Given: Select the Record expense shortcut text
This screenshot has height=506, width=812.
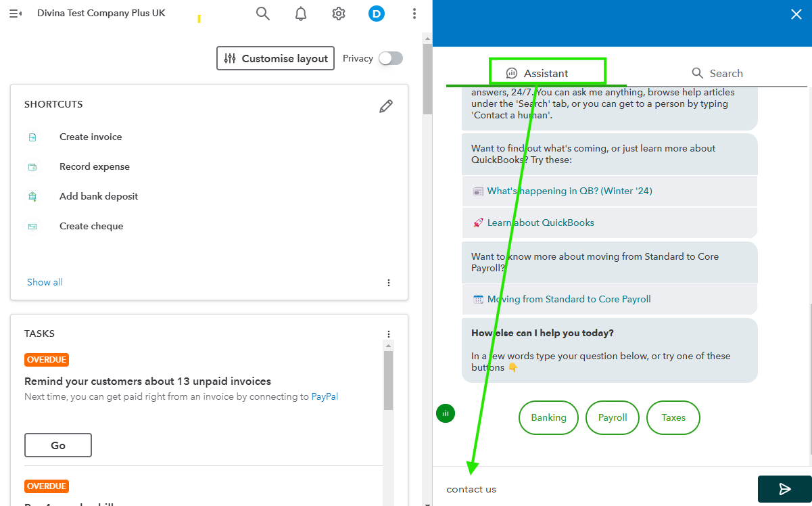Looking at the screenshot, I should (95, 166).
